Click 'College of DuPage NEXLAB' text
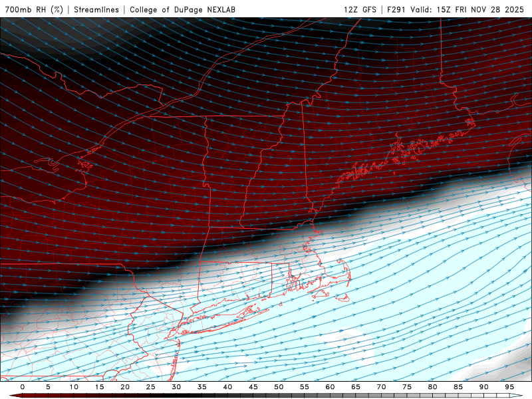Screen dimensions: 532x399 coord(182,9)
